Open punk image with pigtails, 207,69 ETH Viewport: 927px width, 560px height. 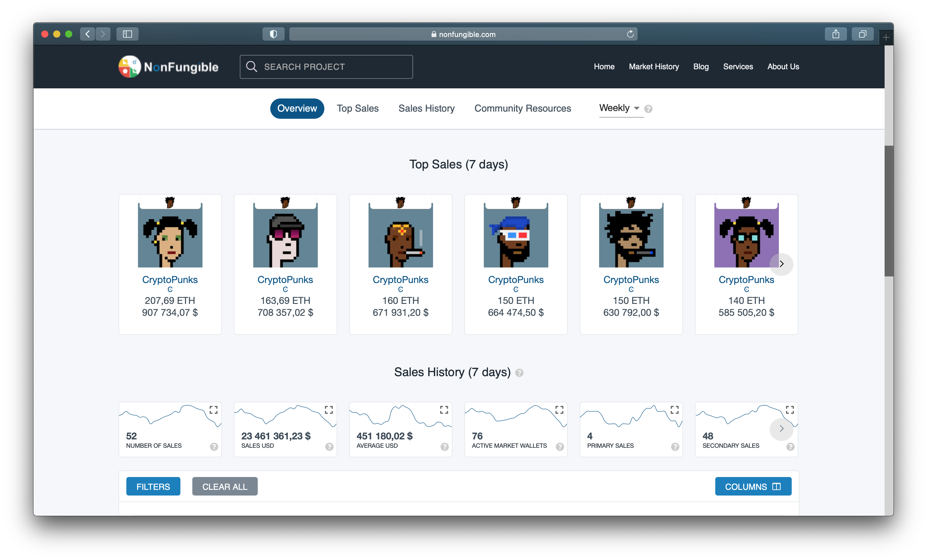point(170,235)
